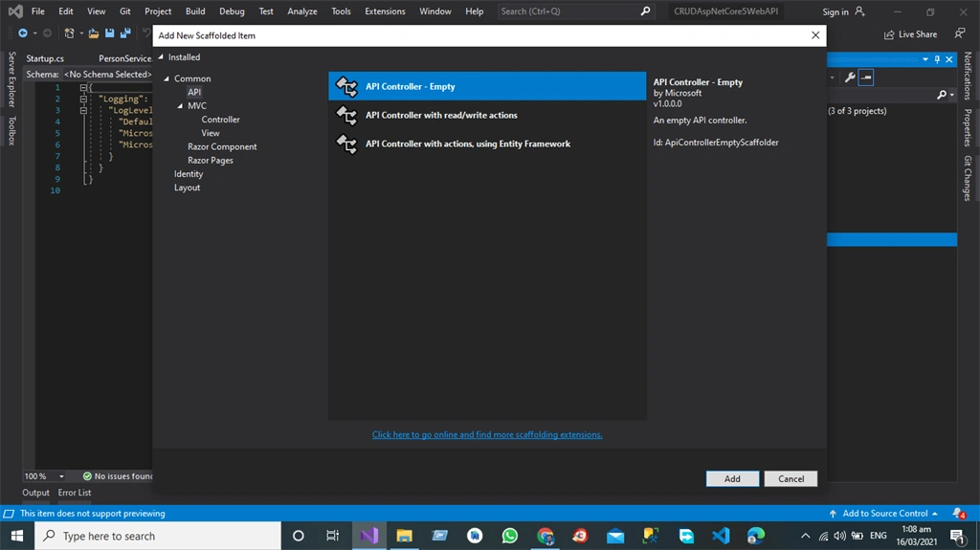The width and height of the screenshot is (980, 550).
Task: Open the File menu
Action: [38, 11]
